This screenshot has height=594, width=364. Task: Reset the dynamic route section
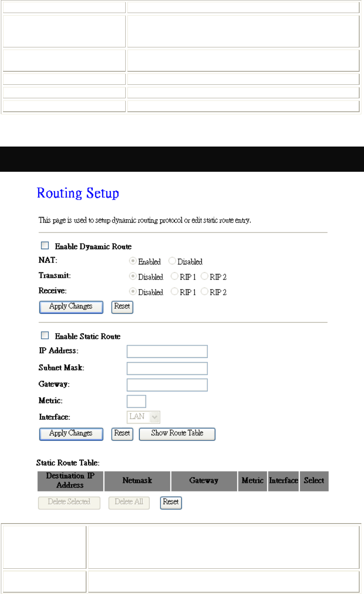coord(122,307)
